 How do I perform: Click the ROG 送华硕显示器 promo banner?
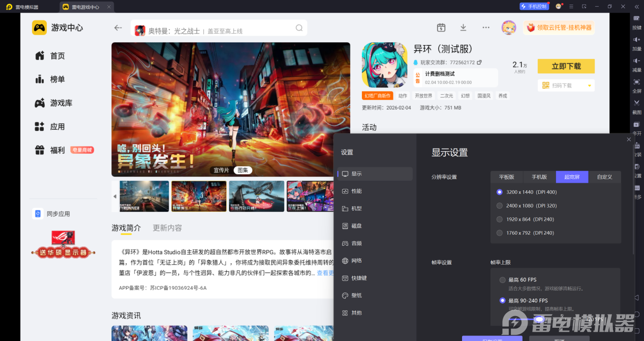pyautogui.click(x=64, y=245)
